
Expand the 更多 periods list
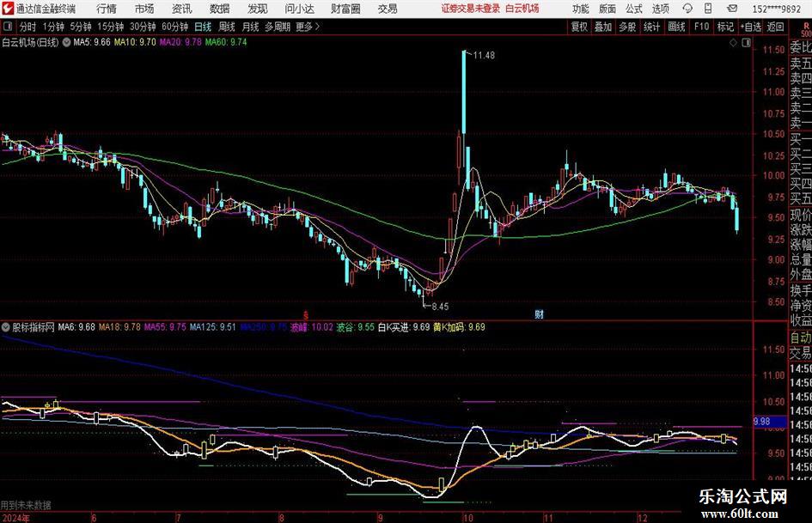click(308, 27)
